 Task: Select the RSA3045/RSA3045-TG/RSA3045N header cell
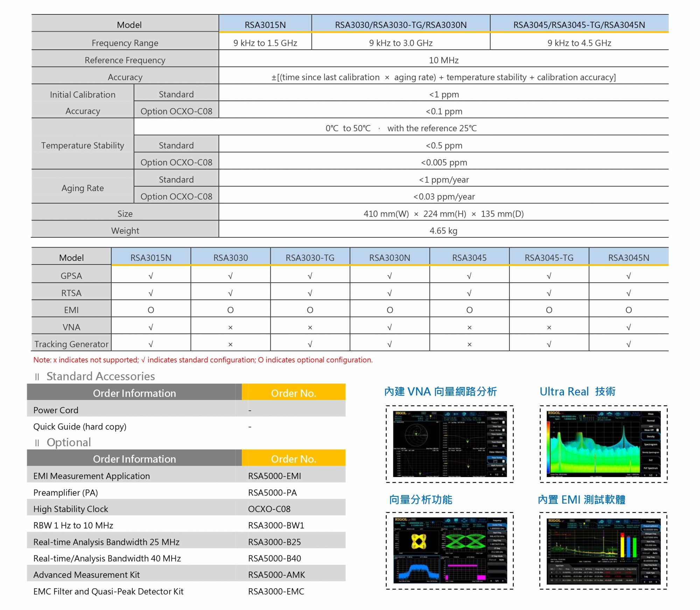point(579,24)
